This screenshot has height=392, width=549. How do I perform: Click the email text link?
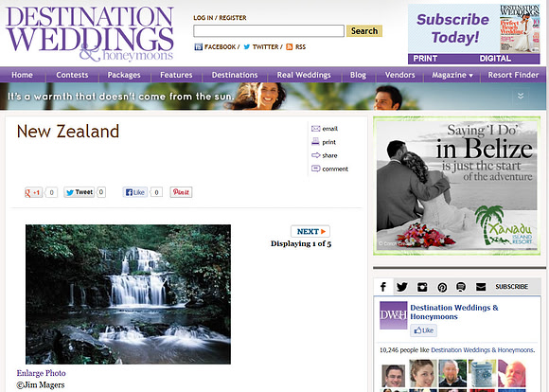click(x=329, y=129)
